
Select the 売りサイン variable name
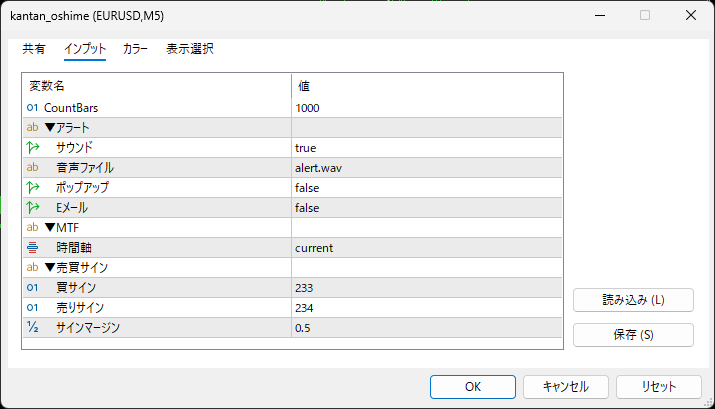[x=80, y=308]
